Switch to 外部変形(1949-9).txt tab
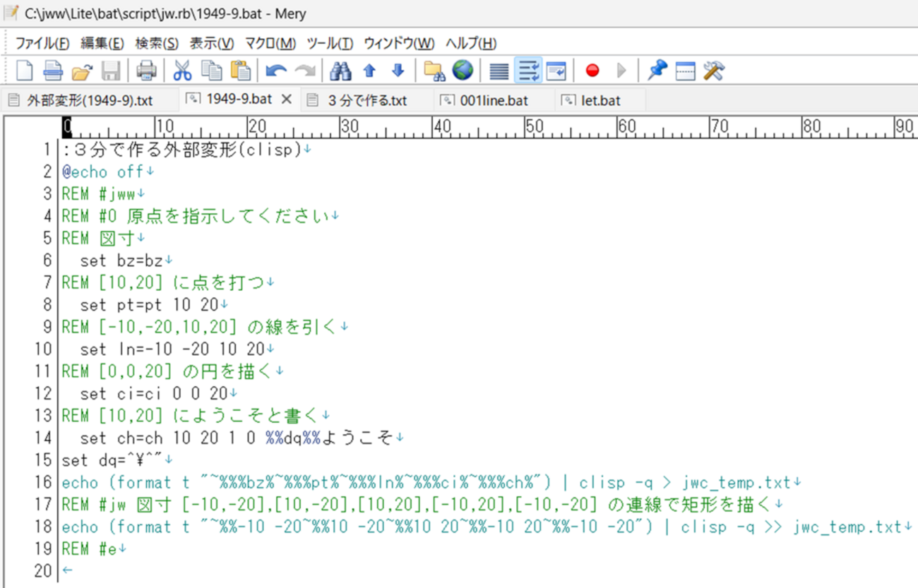Screen dimensions: 918x588 point(89,101)
